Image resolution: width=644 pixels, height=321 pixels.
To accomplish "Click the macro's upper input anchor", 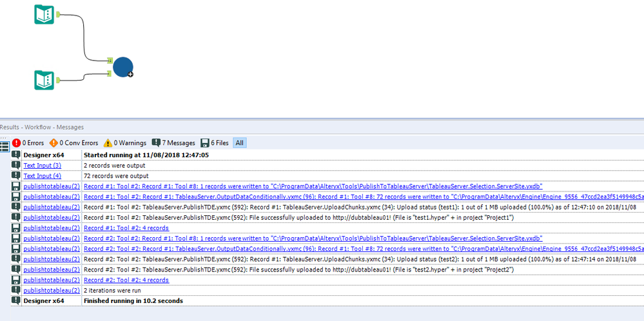I will [110, 61].
